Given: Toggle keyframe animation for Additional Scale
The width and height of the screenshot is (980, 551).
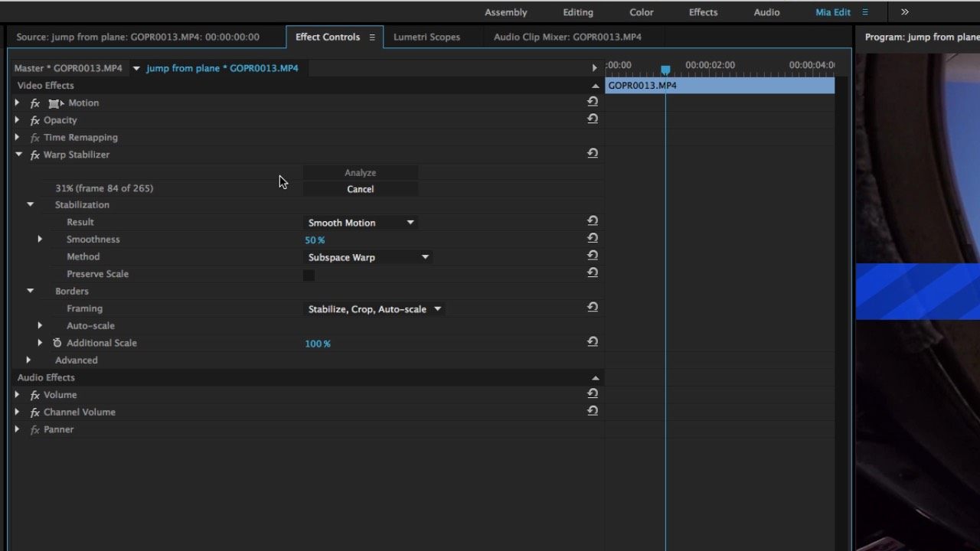Looking at the screenshot, I should click(x=57, y=342).
